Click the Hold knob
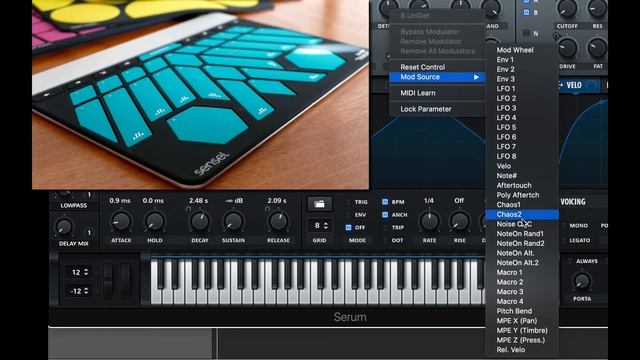Screen dimensions: 640x360 (155, 222)
